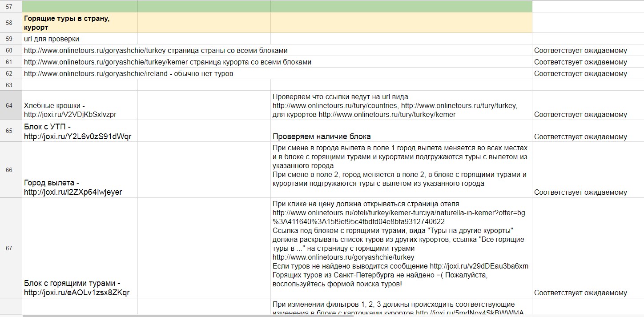The image size is (644, 317).
Task: Click the 'При смене в города вылета' description cell
Action: 401,170
